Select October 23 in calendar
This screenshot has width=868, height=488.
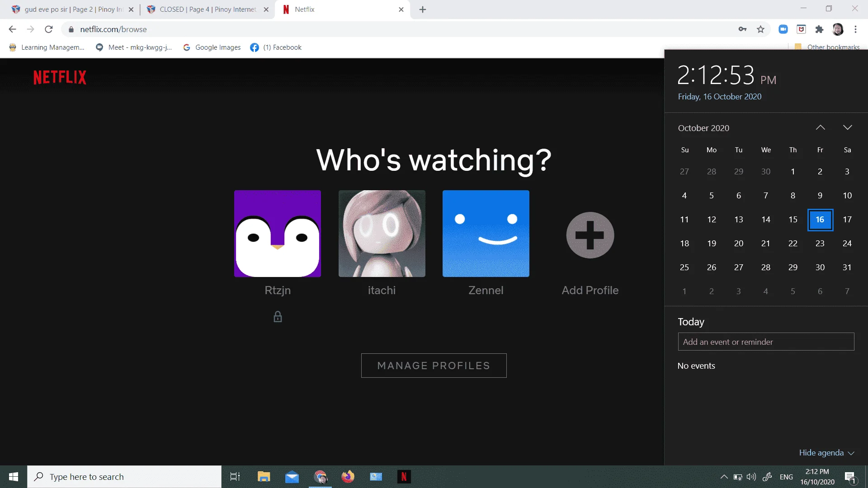click(820, 244)
